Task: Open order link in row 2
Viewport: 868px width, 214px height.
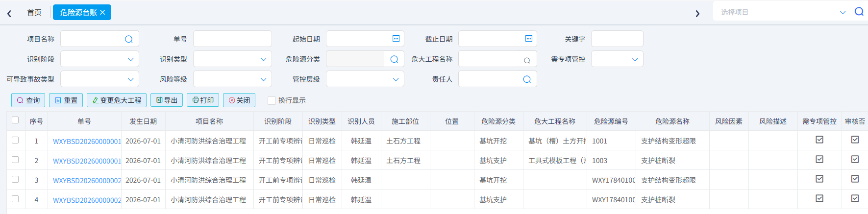Action: click(x=87, y=161)
